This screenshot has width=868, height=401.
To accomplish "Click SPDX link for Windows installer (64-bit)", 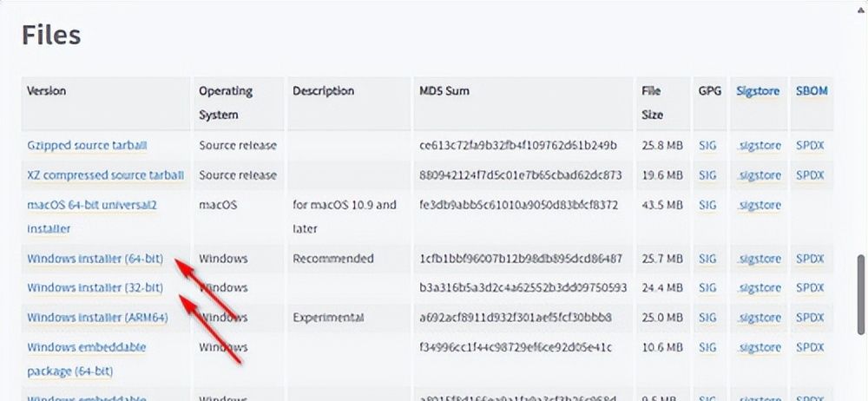I will coord(809,259).
